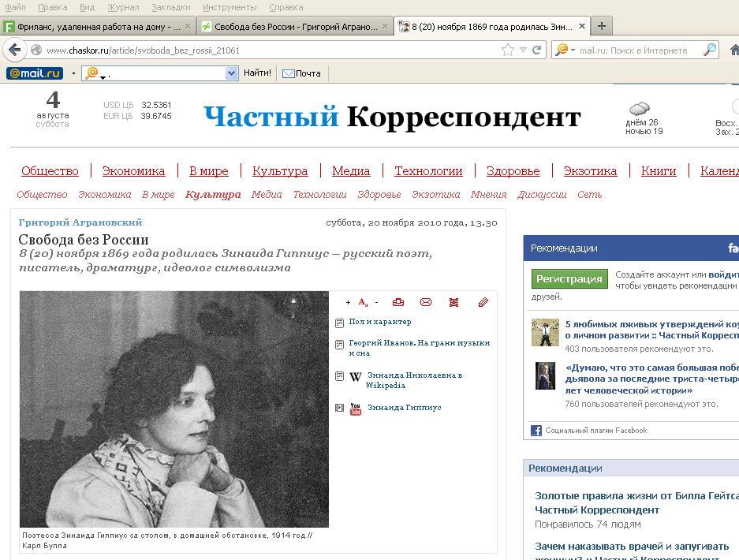Open the Экономика main section link
Viewport: 739px width, 560px height.
point(134,171)
